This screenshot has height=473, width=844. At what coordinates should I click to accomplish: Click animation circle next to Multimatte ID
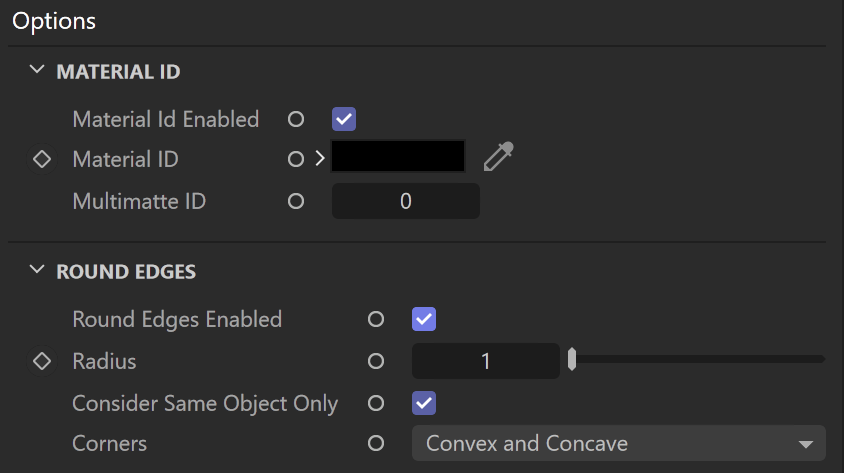(x=296, y=201)
